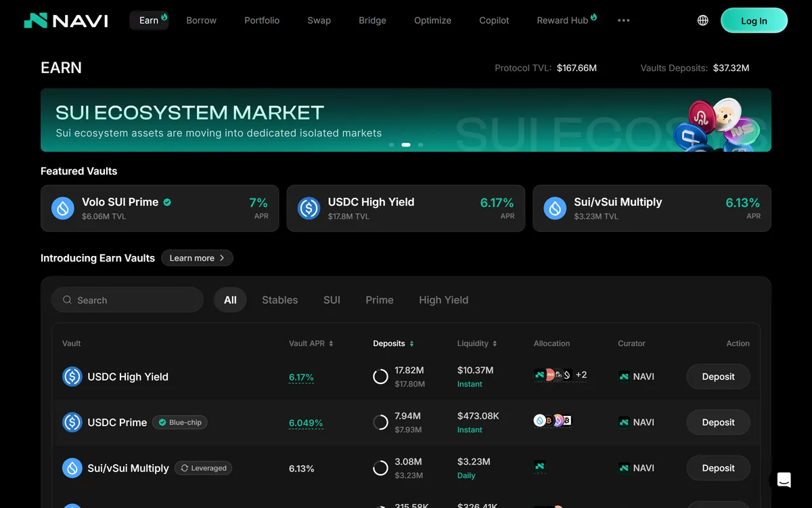The width and height of the screenshot is (812, 508).
Task: Click the Sui/vSui Multiply featured card droplet icon
Action: (556, 209)
